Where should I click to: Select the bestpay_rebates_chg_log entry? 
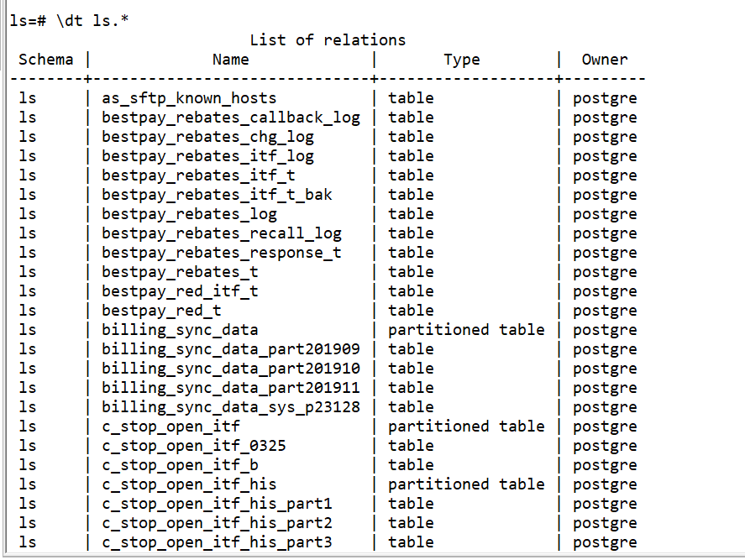pos(207,137)
